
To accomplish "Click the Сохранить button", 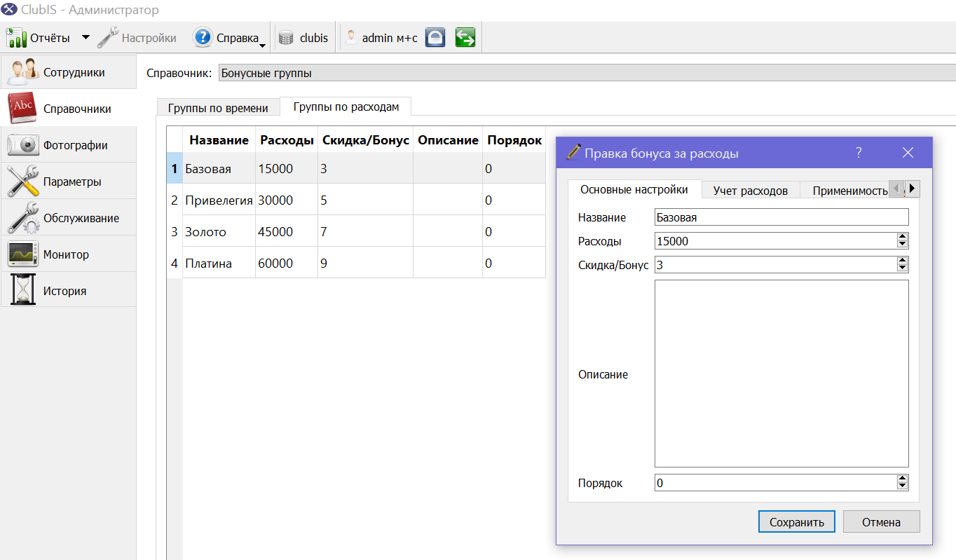I will point(796,522).
